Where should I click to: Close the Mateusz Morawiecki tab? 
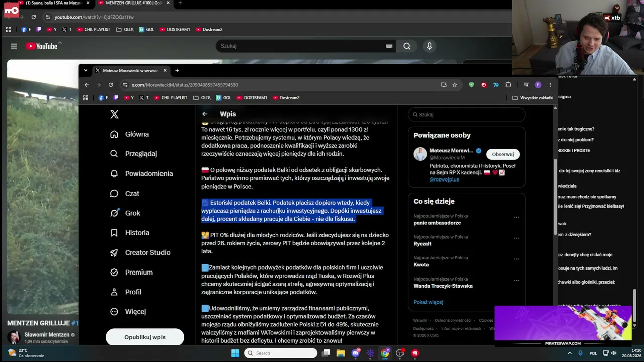[x=165, y=70]
